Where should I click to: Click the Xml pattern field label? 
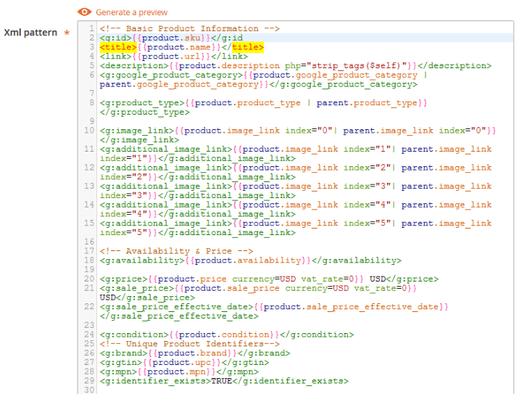[30, 33]
